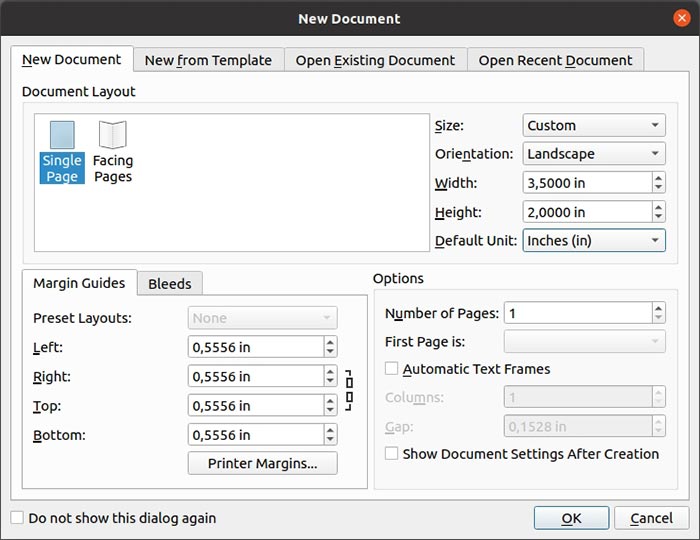This screenshot has width=700, height=540.
Task: Increase Left margin using up arrow
Action: (330, 342)
